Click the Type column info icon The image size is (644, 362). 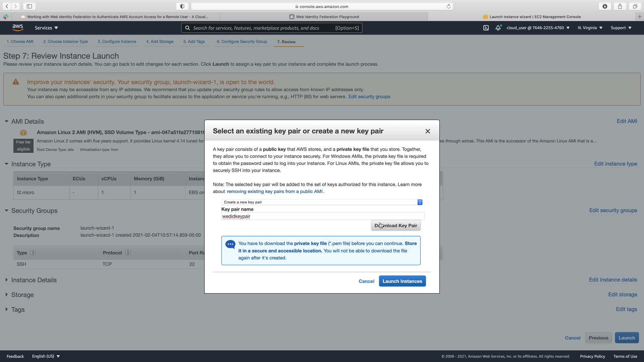point(33,253)
